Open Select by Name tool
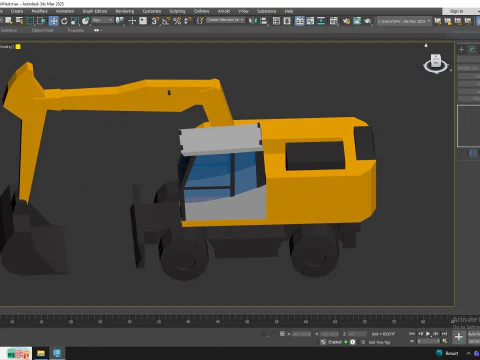 click(x=20, y=21)
